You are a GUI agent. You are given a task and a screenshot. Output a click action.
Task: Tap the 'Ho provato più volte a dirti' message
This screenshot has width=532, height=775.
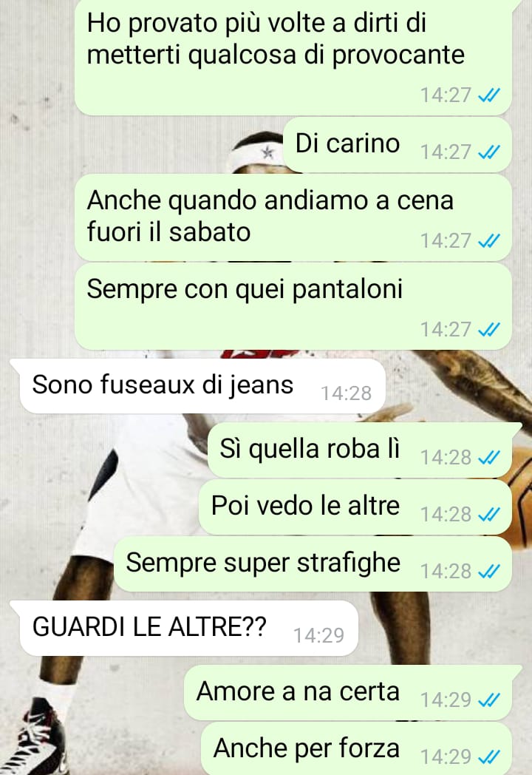coord(293,57)
